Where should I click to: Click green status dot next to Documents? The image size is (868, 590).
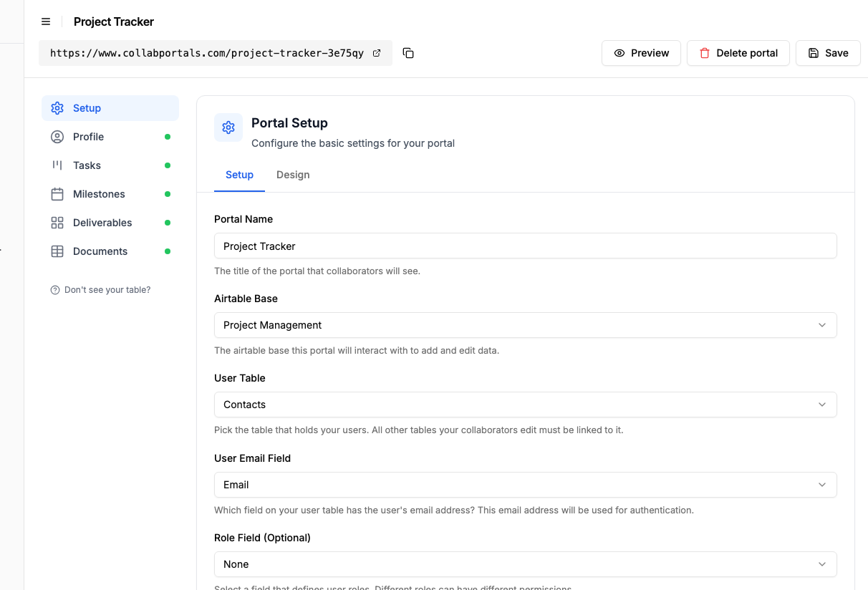[168, 251]
